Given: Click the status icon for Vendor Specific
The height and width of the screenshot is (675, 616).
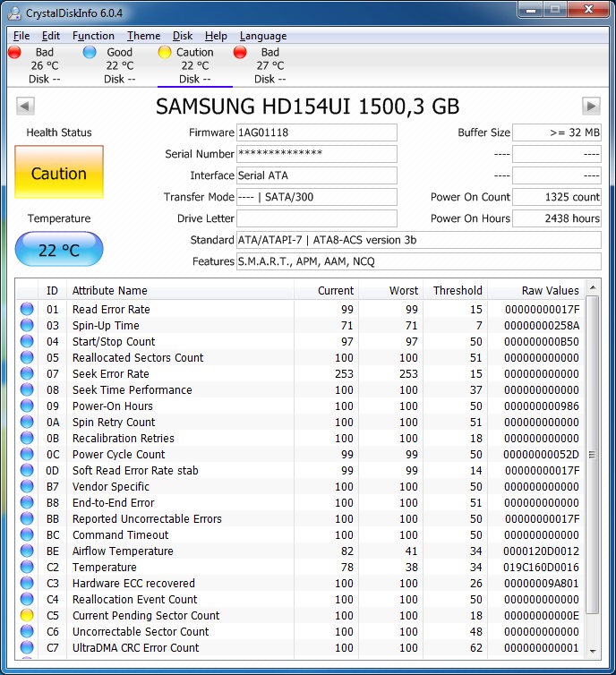Looking at the screenshot, I should tap(27, 486).
